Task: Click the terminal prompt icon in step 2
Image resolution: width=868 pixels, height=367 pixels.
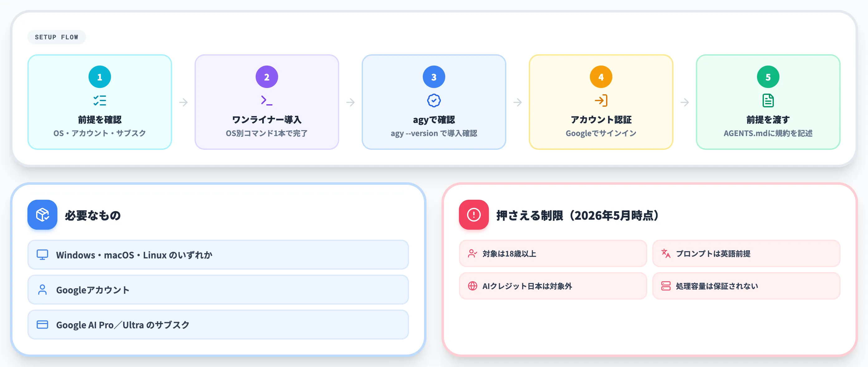Action: pyautogui.click(x=267, y=100)
